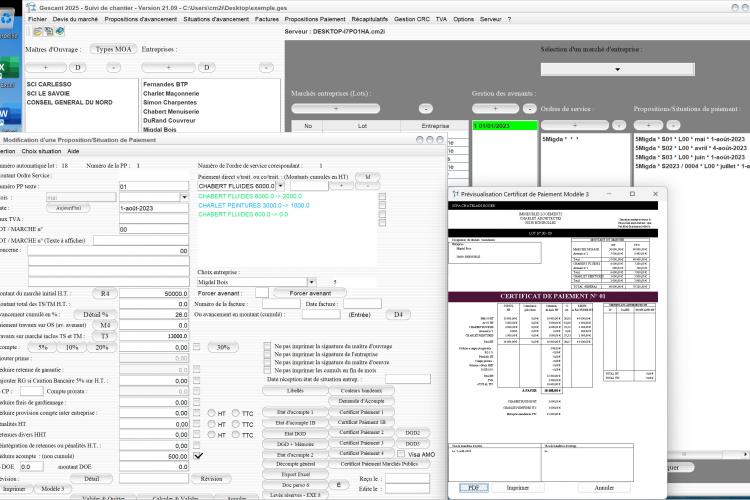Add an Entreprise with its + button
The height and width of the screenshot is (500, 750).
click(168, 67)
